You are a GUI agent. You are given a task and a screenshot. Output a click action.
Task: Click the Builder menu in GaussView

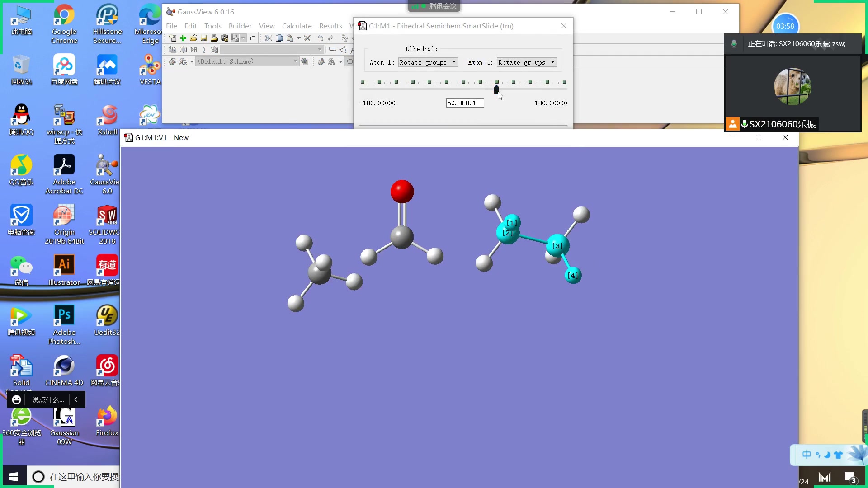240,26
